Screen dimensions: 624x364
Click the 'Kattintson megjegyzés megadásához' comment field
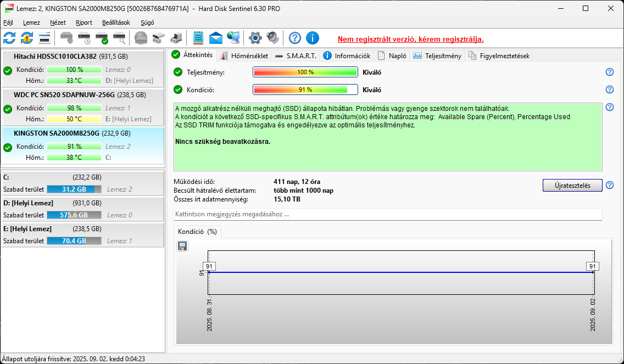tap(388, 214)
